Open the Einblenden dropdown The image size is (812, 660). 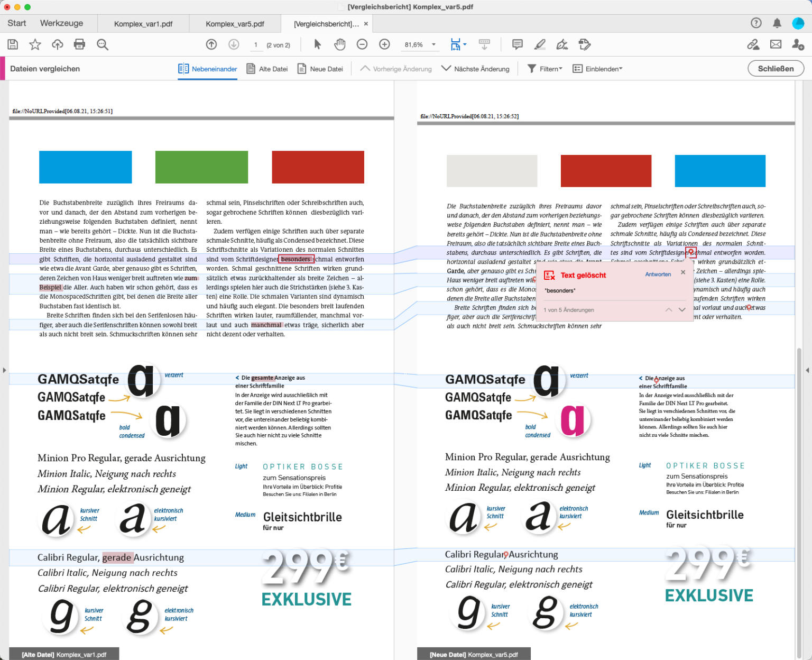click(x=598, y=69)
